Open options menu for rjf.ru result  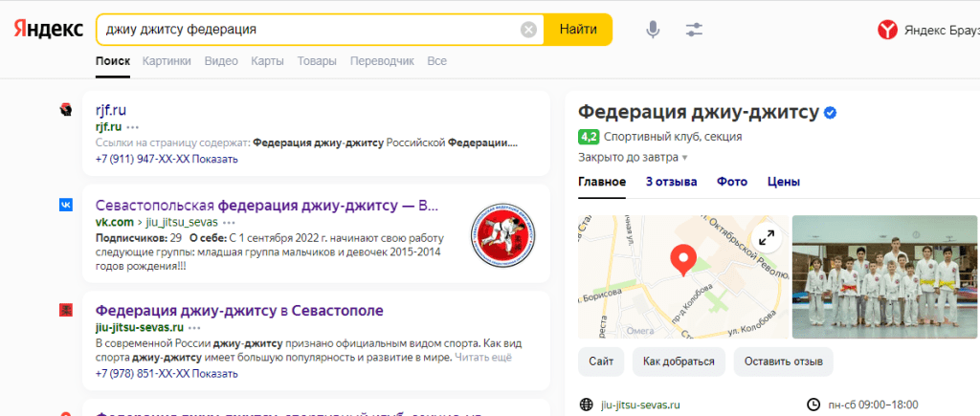(133, 126)
